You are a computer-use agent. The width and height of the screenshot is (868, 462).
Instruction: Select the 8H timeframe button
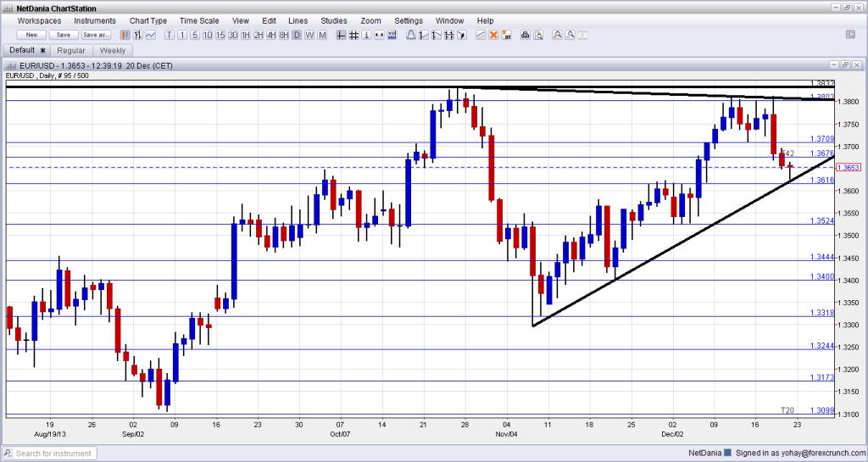pos(284,35)
